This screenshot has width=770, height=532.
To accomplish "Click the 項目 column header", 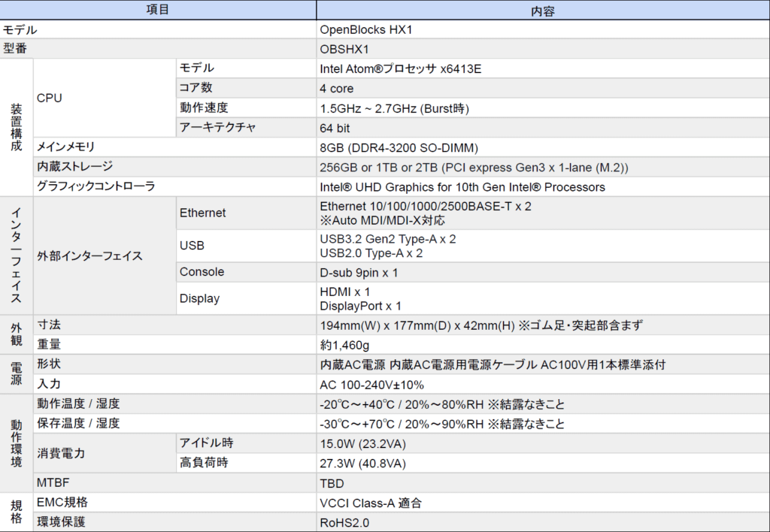I will [158, 10].
